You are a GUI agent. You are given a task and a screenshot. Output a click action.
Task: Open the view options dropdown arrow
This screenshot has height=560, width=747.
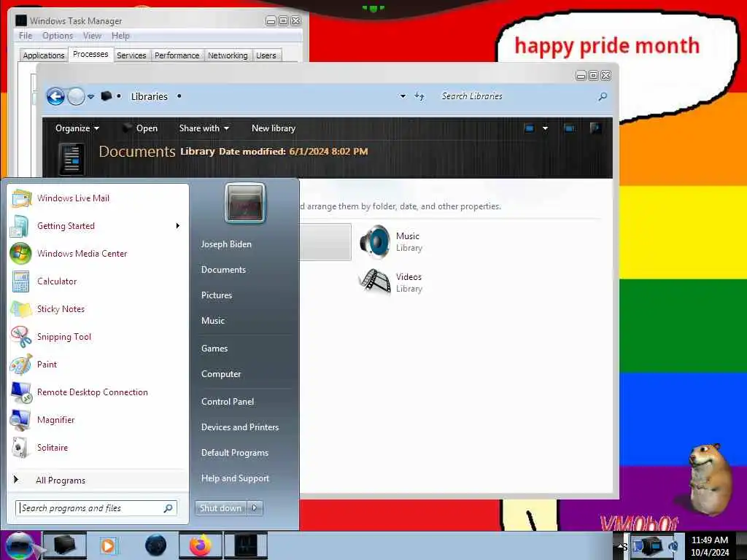pyautogui.click(x=545, y=128)
